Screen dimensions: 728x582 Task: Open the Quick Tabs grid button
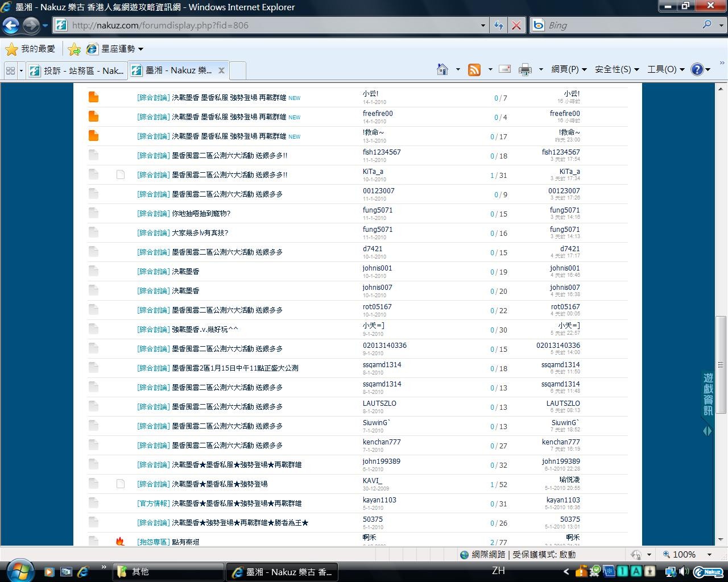pos(10,70)
